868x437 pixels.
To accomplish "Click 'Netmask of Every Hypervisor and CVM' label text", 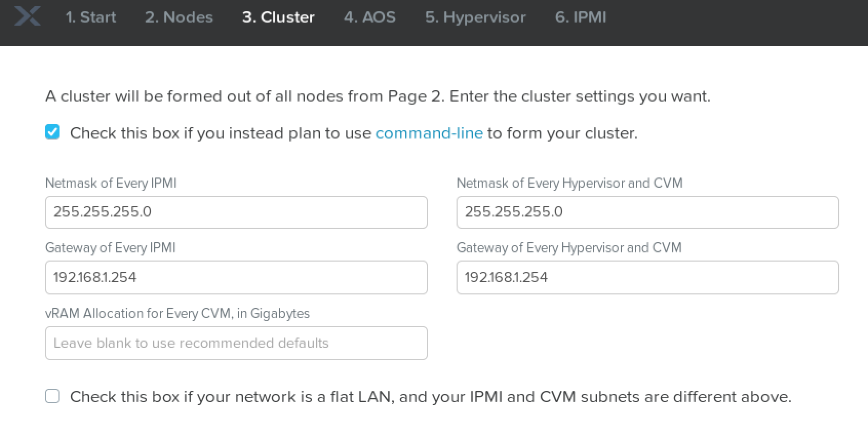I will (569, 183).
